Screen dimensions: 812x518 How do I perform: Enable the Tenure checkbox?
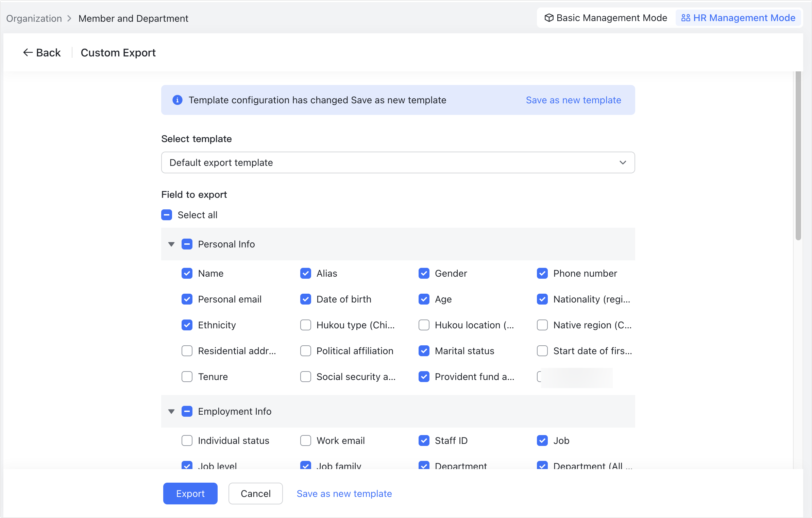[187, 377]
